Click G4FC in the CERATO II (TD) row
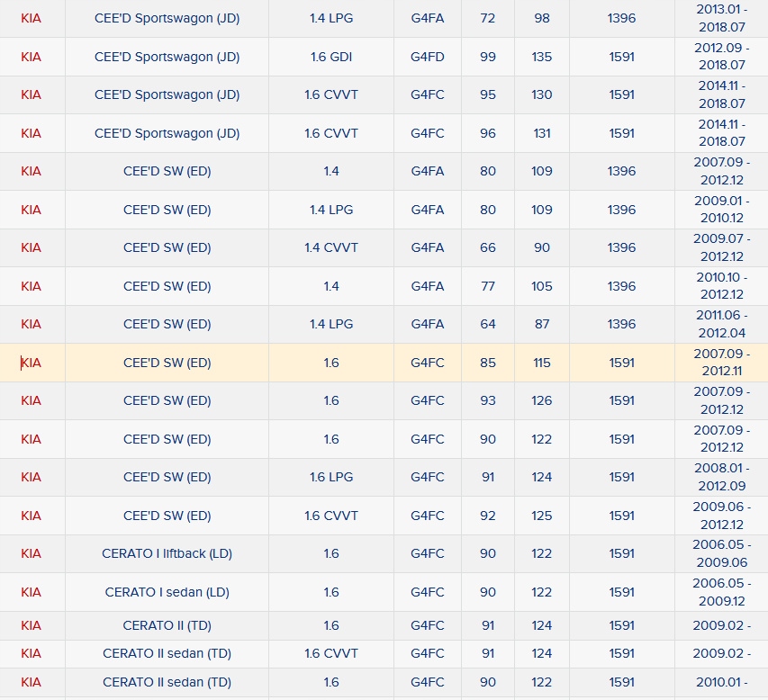Image resolution: width=768 pixels, height=700 pixels. [x=427, y=625]
